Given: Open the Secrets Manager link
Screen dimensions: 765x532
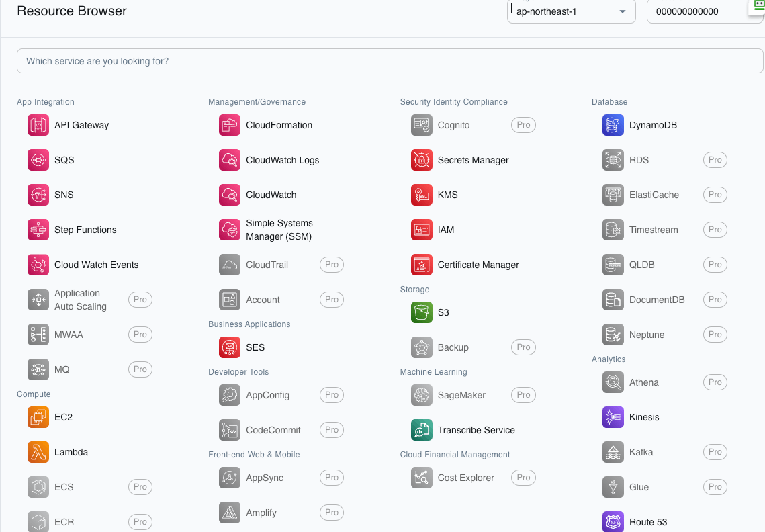Looking at the screenshot, I should tap(473, 160).
